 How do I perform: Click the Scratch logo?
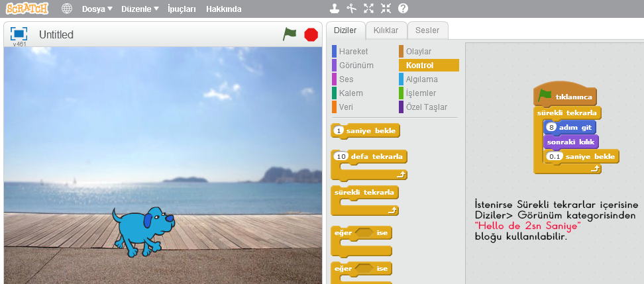(x=27, y=8)
